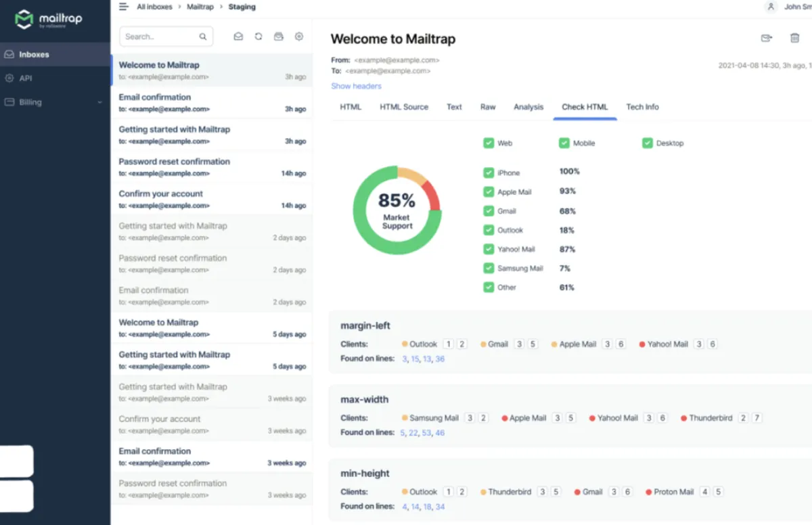812x525 pixels.
Task: Click the Billing card icon in sidebar
Action: coord(9,102)
